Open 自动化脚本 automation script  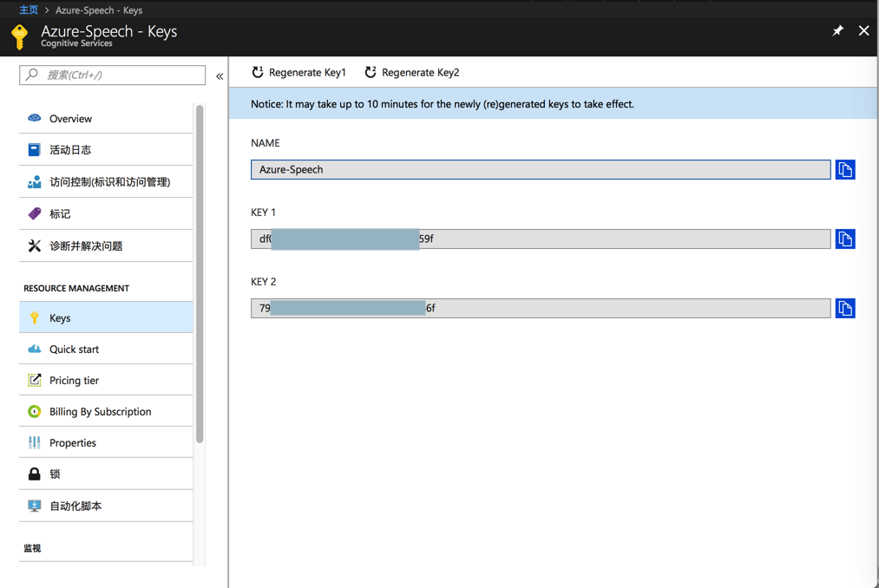(75, 506)
